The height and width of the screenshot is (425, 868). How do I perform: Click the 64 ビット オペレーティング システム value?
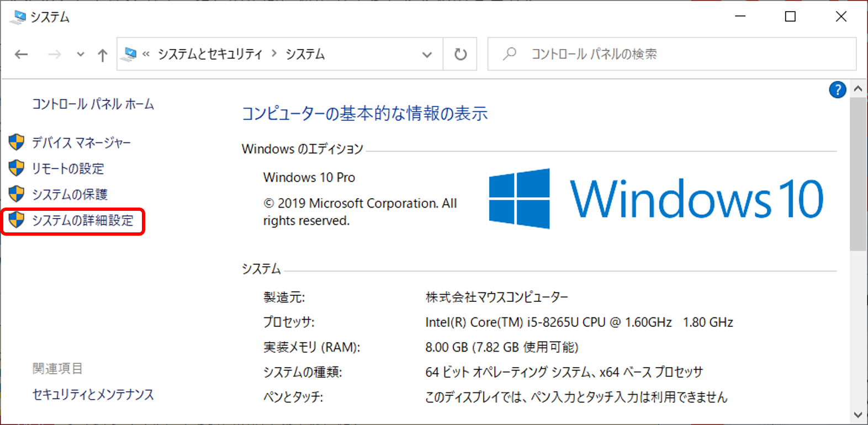[564, 371]
